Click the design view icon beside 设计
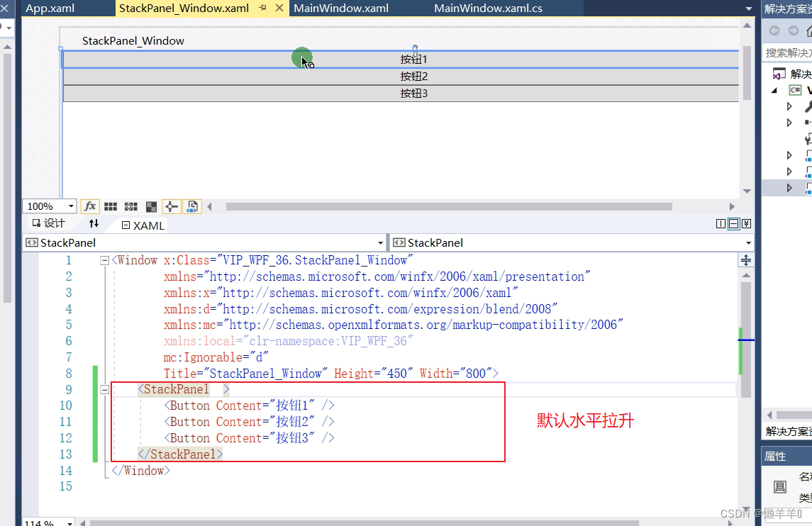 [36, 223]
